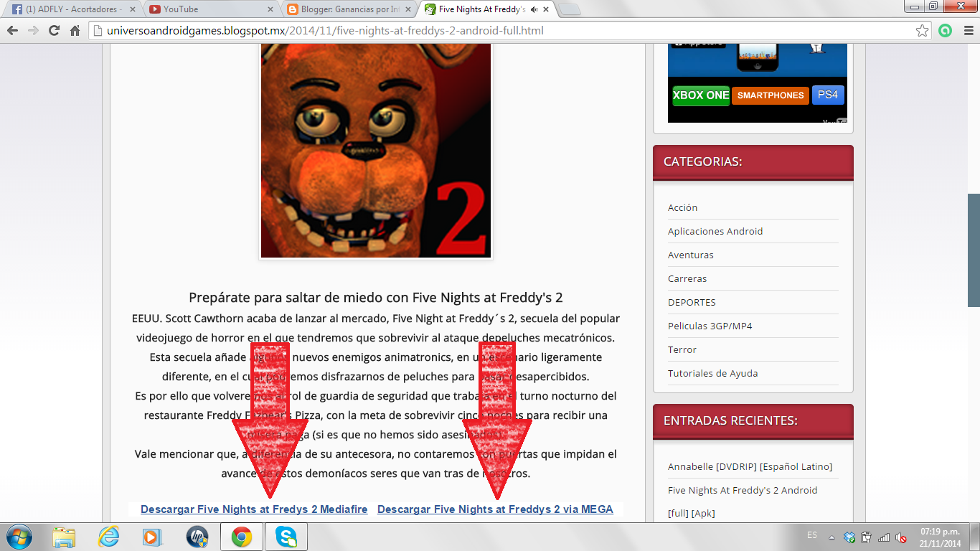Mute audio icon on Five Nights tab
The width and height of the screenshot is (980, 551).
coord(534,9)
